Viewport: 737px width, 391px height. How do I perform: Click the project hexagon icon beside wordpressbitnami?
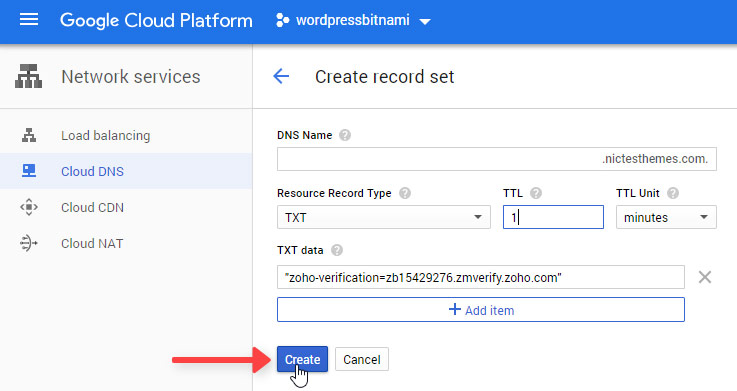pos(282,20)
